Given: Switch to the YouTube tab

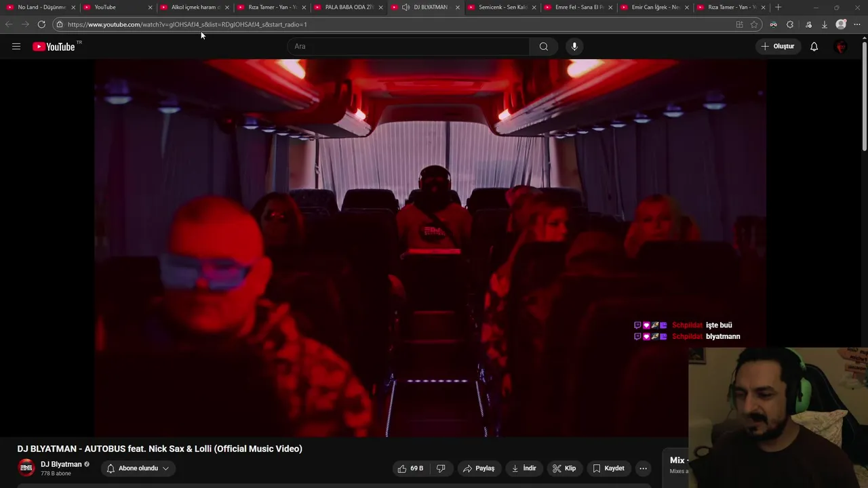Looking at the screenshot, I should point(117,7).
